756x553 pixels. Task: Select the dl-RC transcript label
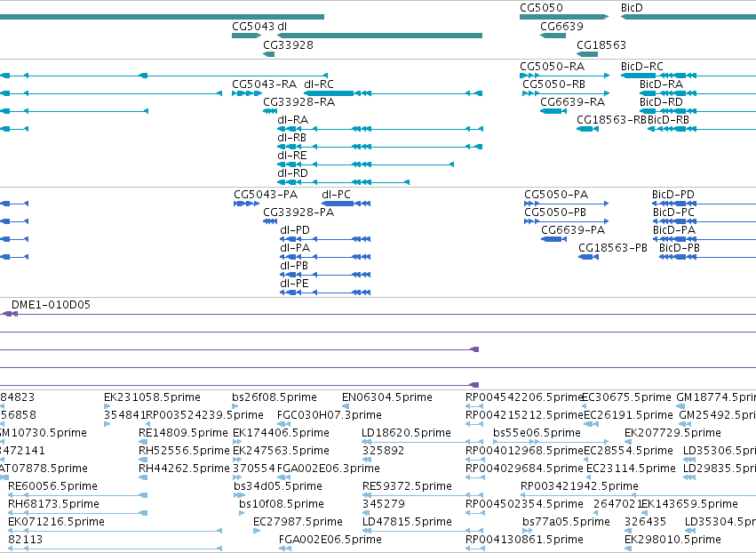tap(319, 84)
